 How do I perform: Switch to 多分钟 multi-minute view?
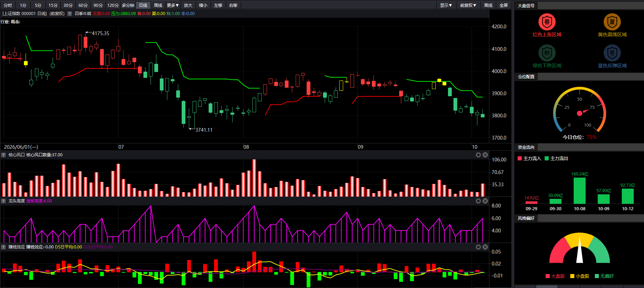coord(128,5)
